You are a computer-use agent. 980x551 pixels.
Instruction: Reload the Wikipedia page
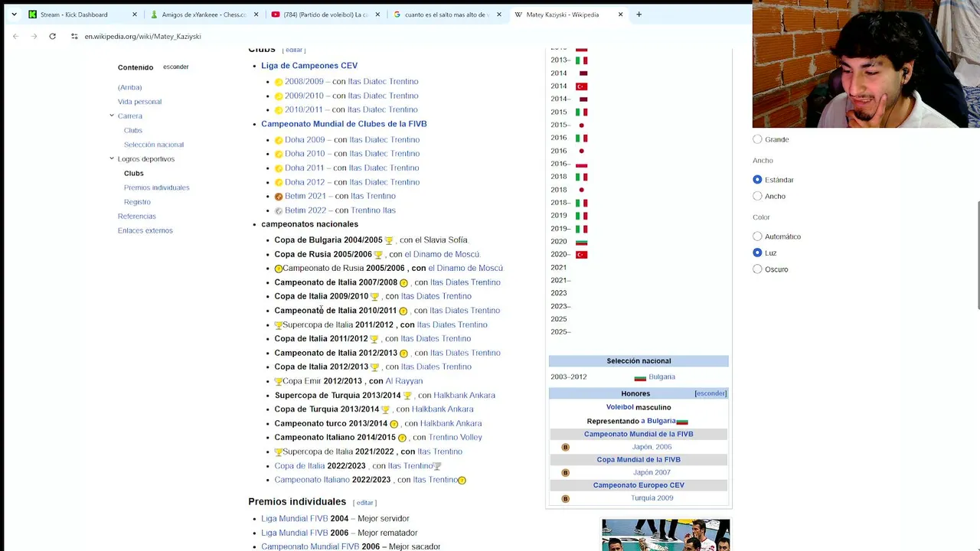(x=52, y=36)
